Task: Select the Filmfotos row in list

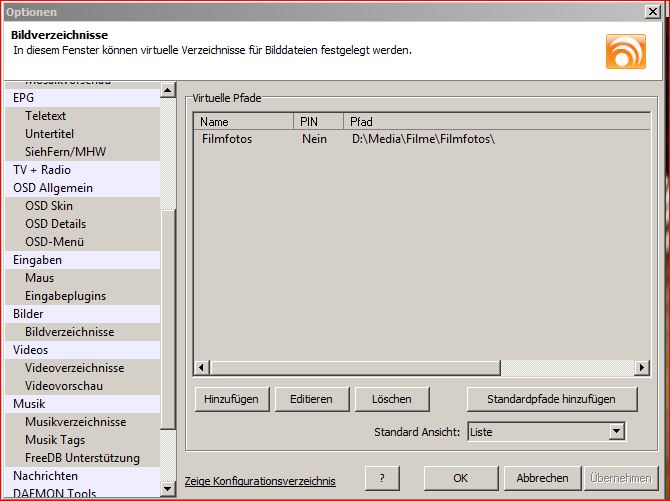Action: [227, 139]
